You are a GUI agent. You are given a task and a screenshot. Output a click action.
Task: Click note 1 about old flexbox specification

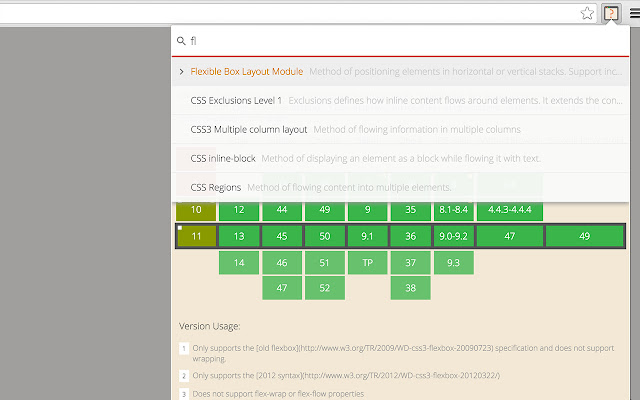pyautogui.click(x=403, y=353)
